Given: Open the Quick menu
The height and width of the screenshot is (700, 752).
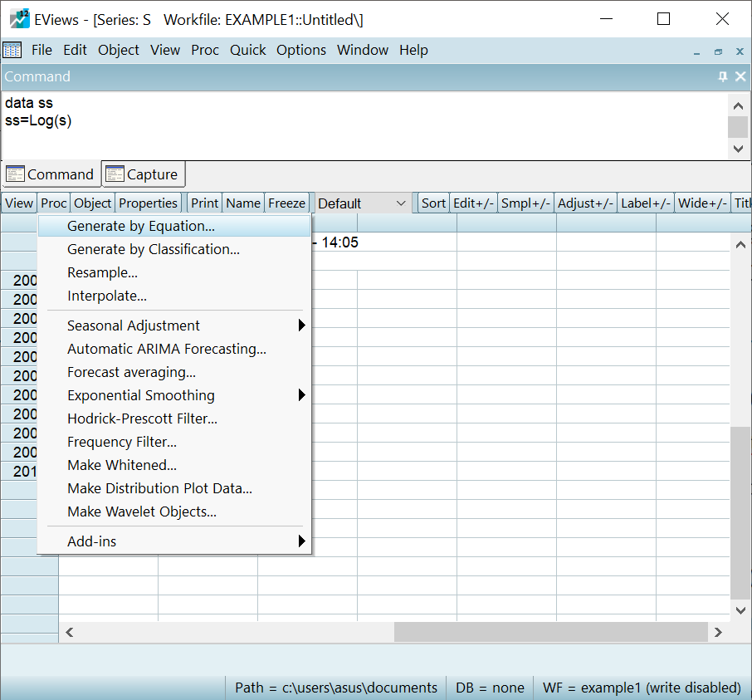Looking at the screenshot, I should tap(247, 50).
